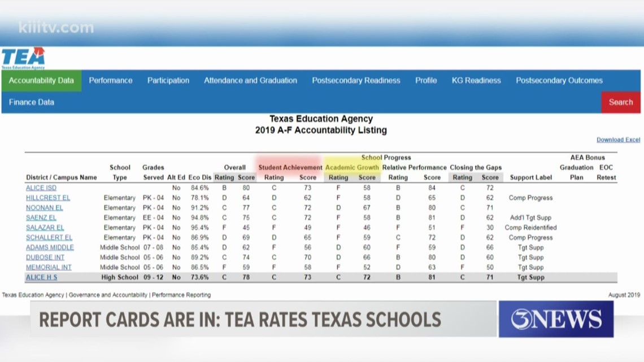The image size is (644, 362).
Task: Open ALICE H S high school record
Action: 41,277
